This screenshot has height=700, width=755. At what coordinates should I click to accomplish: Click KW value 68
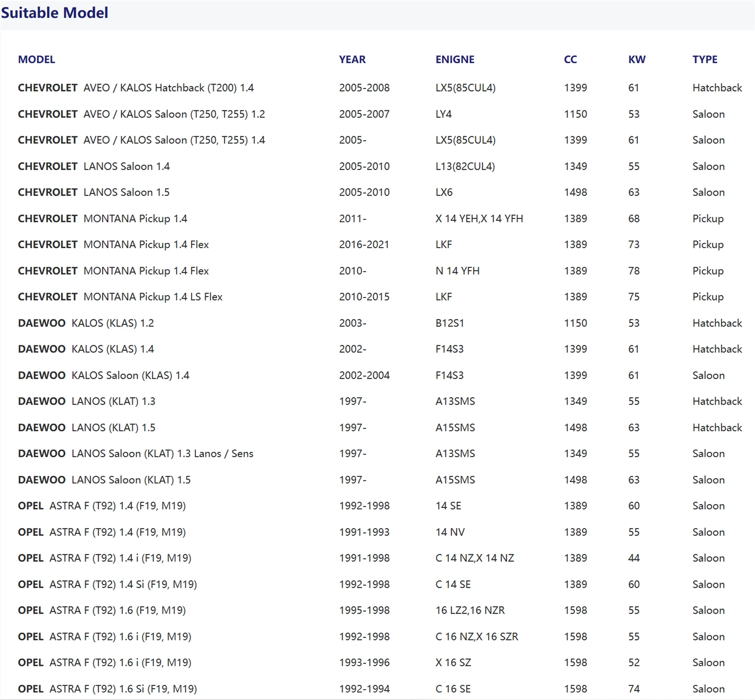click(634, 219)
